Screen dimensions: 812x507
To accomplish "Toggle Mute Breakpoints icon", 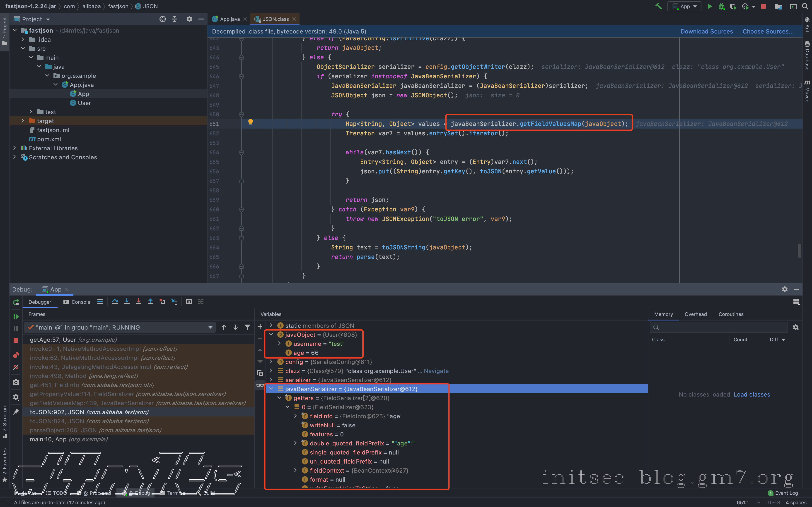I will point(16,367).
